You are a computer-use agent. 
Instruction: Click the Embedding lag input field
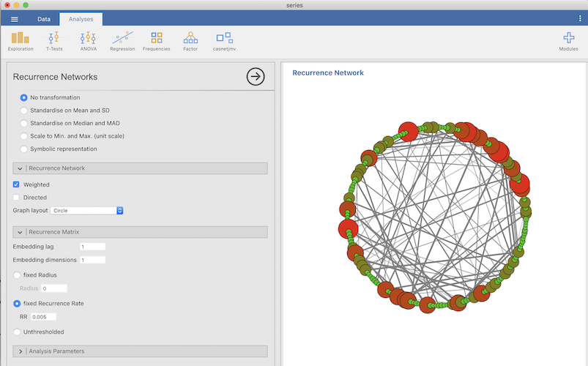click(x=92, y=247)
